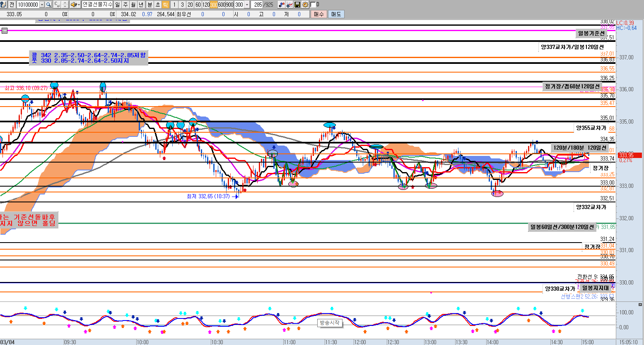This screenshot has width=644, height=345.
Task: Click the 일봉지지대 chart label
Action: [x=595, y=288]
